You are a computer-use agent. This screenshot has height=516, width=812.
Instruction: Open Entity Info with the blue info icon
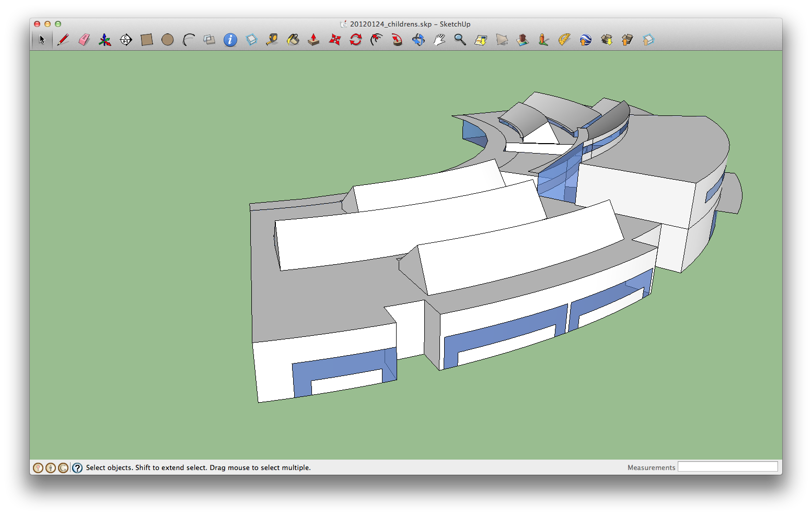pyautogui.click(x=230, y=40)
